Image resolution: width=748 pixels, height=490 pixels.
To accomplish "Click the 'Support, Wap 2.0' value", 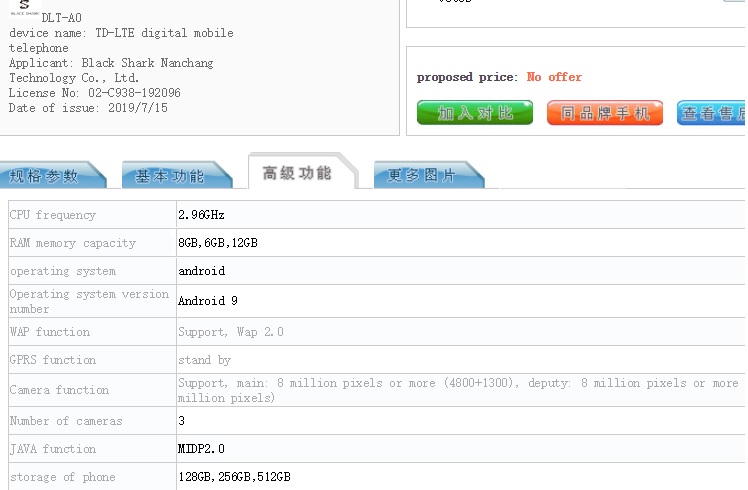I will 231,332.
